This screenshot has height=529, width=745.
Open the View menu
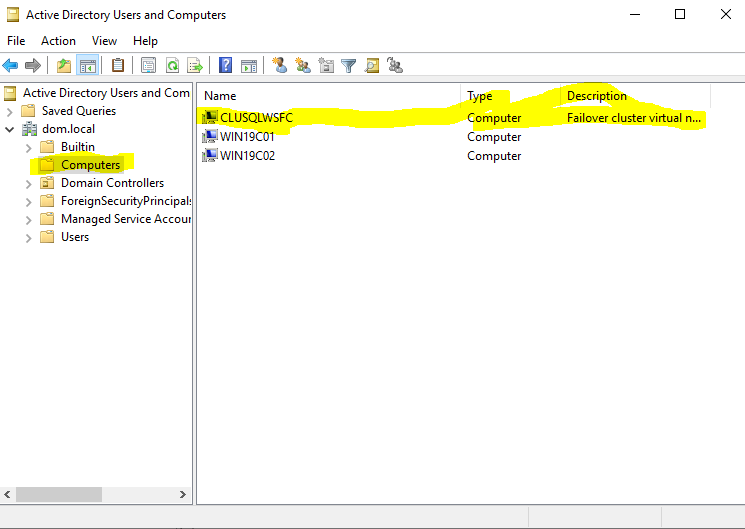pos(104,41)
